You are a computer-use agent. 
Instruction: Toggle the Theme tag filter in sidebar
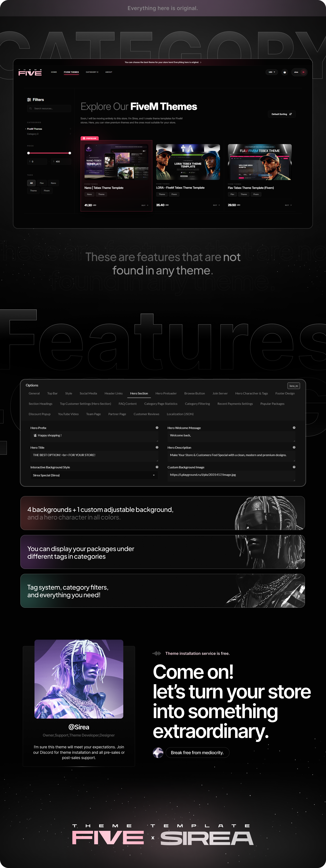click(x=33, y=191)
